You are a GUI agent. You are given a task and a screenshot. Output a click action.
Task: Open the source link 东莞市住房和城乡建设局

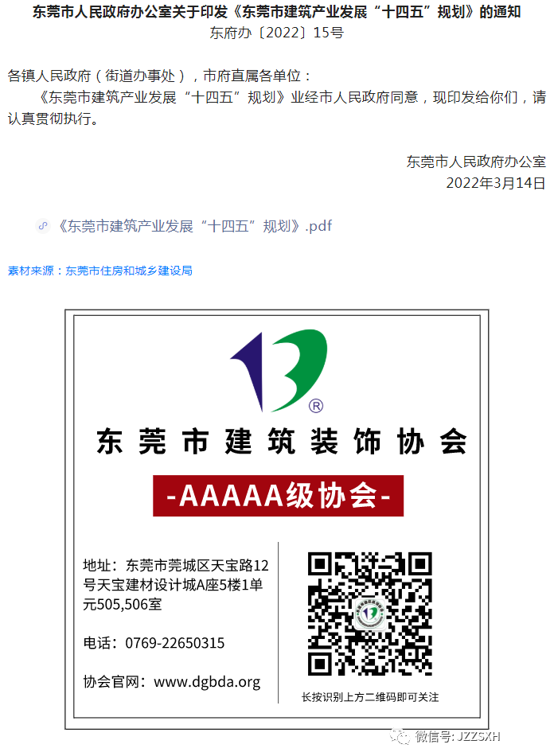pyautogui.click(x=129, y=271)
